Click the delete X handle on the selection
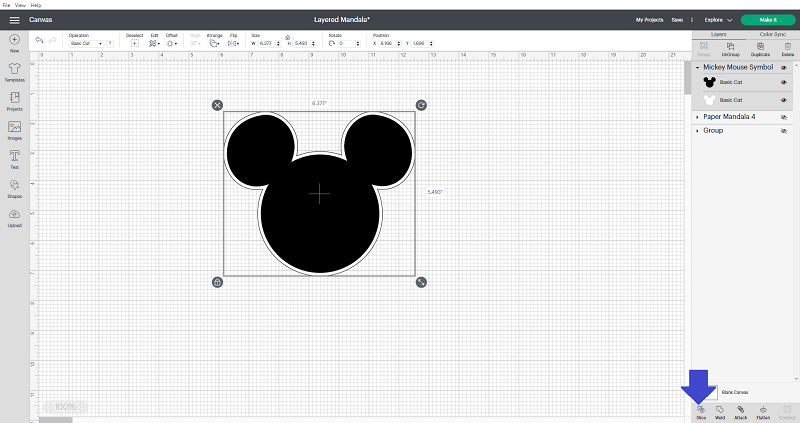Screen dimensions: 800x423 pyautogui.click(x=217, y=105)
